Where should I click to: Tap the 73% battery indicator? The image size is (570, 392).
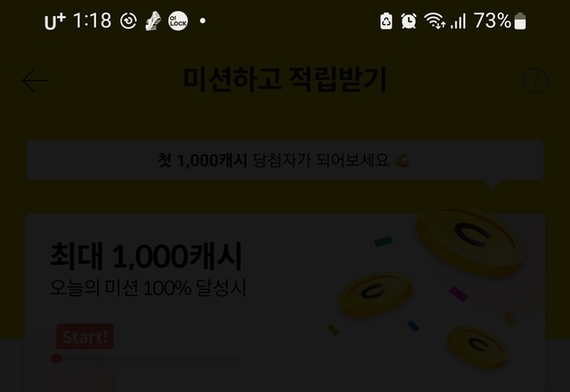click(500, 20)
